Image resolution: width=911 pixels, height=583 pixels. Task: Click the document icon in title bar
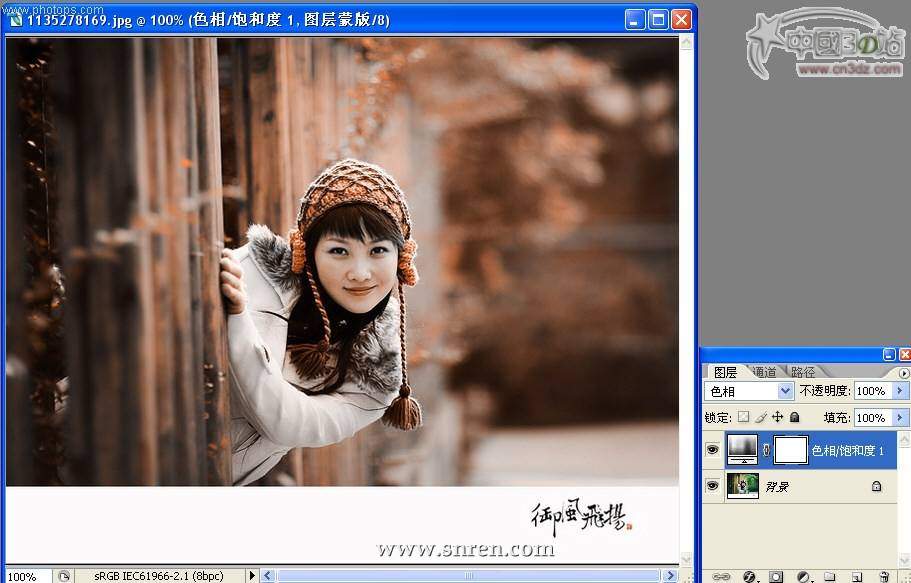tap(16, 20)
